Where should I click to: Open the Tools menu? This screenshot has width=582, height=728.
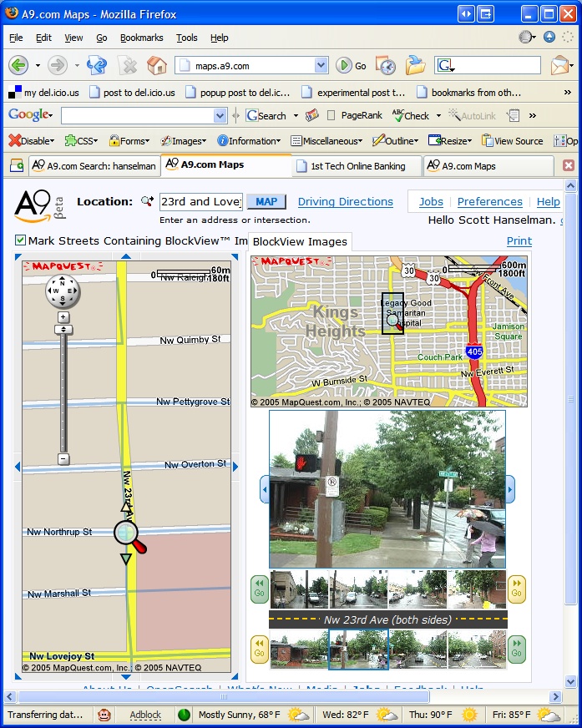click(187, 38)
